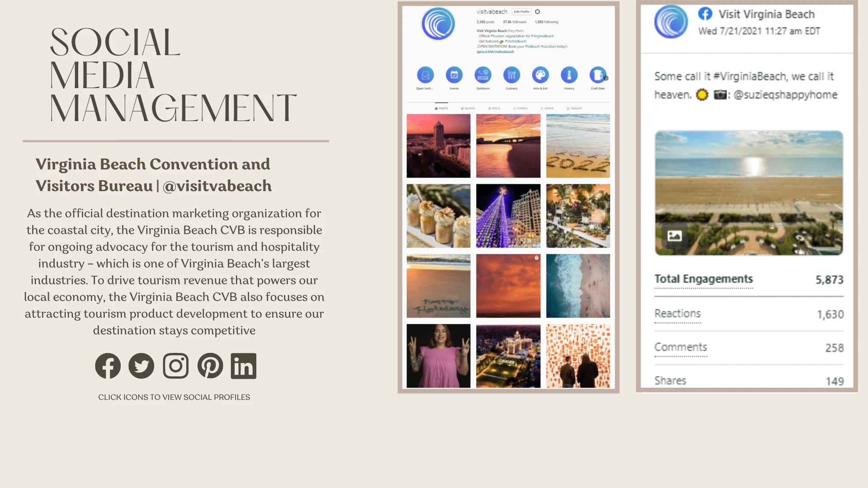
Task: Switch to the Tagged tab
Action: 574,108
